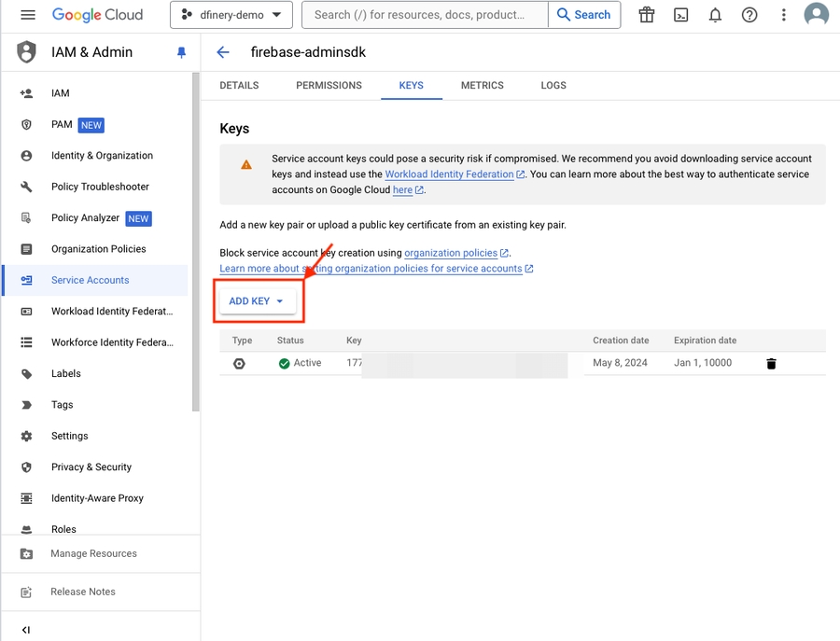Open the navigation hamburger menu
The image size is (840, 641).
(27, 14)
